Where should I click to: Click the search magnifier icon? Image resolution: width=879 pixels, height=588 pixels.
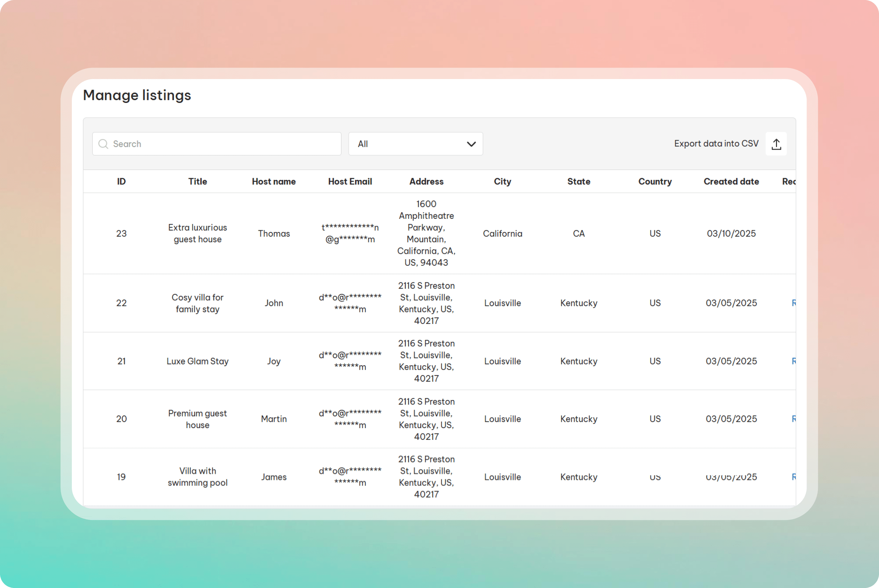point(103,144)
